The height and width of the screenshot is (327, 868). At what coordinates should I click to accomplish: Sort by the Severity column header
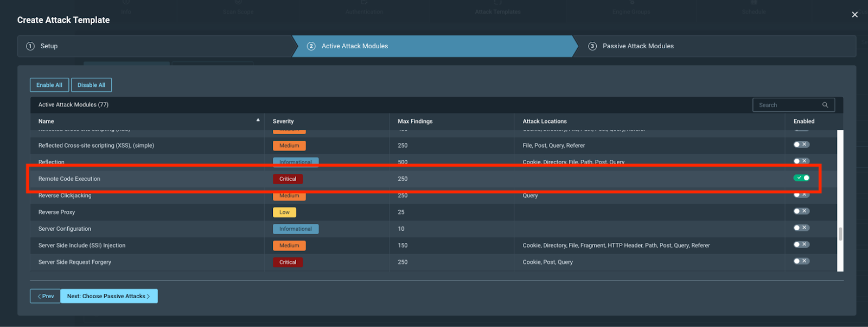coord(283,122)
